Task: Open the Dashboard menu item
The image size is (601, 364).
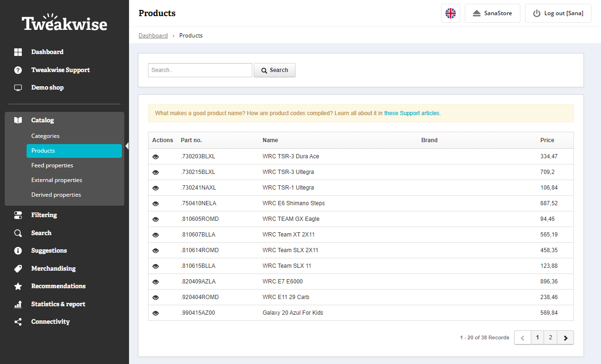Action: click(47, 52)
